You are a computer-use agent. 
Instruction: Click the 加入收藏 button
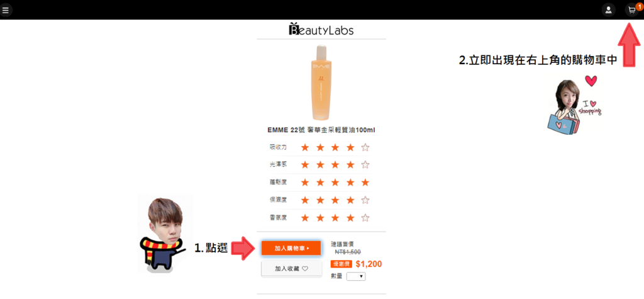tap(291, 269)
